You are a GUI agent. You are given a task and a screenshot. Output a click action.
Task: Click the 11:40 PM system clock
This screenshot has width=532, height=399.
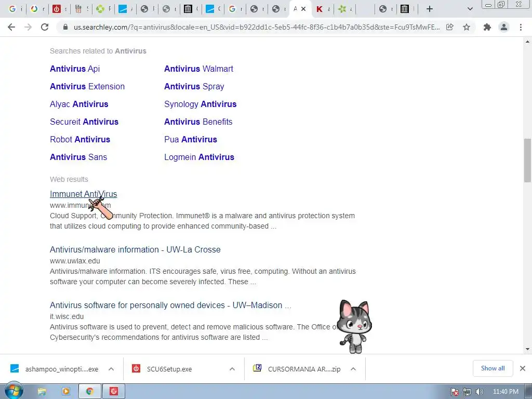pyautogui.click(x=506, y=392)
